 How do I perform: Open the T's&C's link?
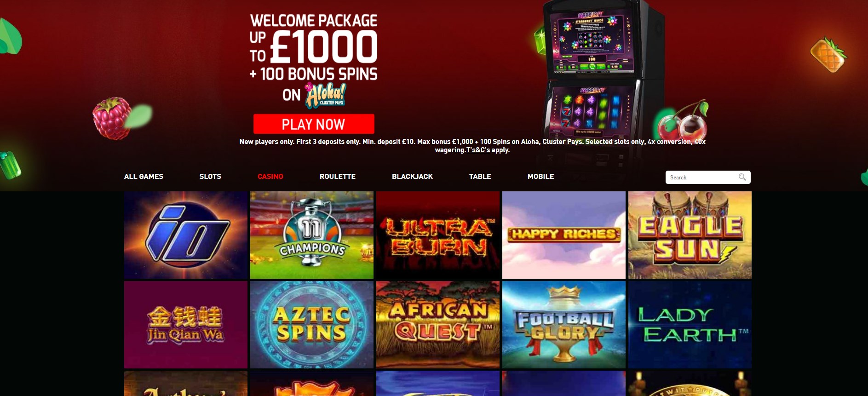click(478, 150)
